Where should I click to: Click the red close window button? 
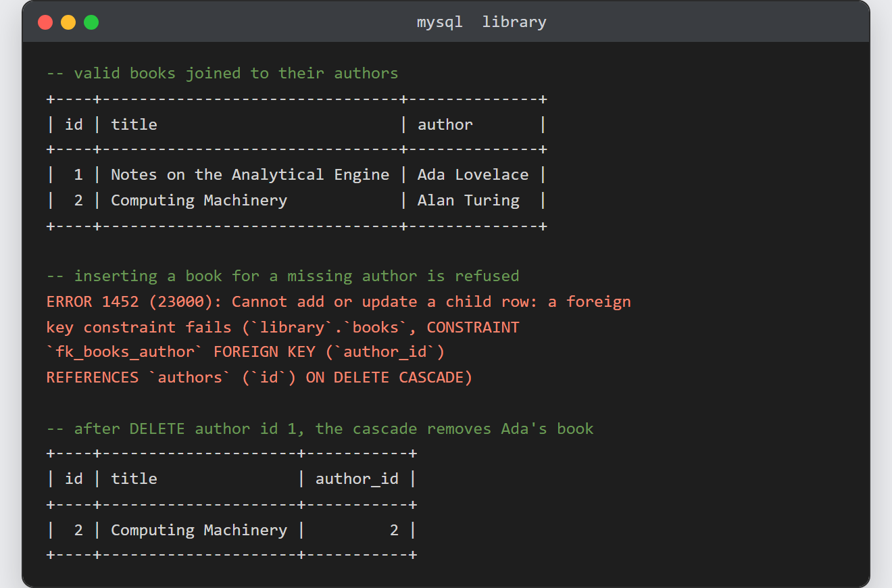click(45, 22)
